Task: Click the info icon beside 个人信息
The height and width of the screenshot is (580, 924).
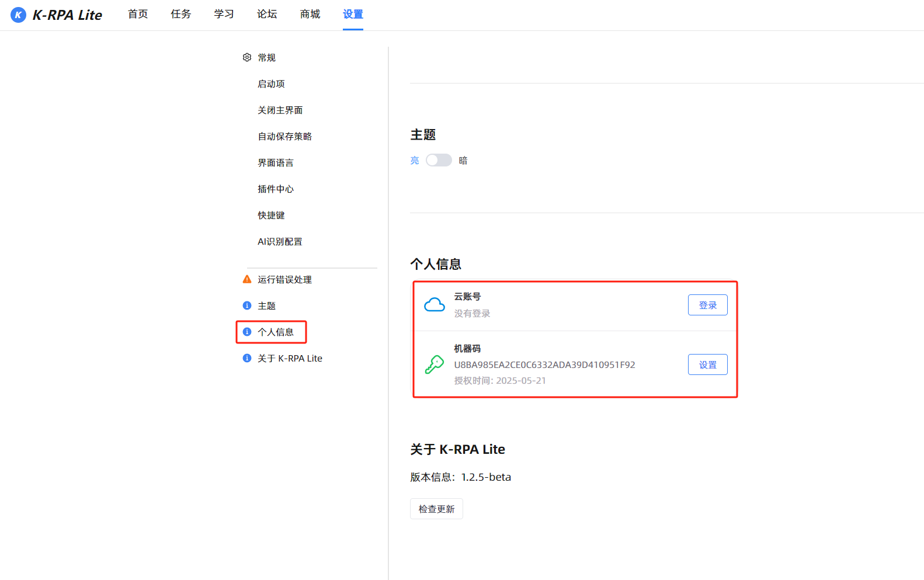Action: click(247, 332)
